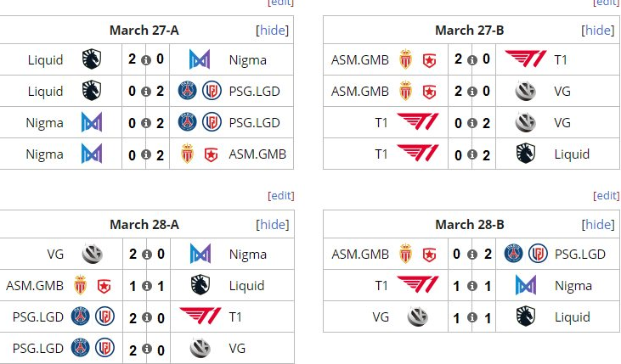The height and width of the screenshot is (364, 621).
Task: Click T1 logo in PSG.LGD vs T1 row
Action: [200, 316]
